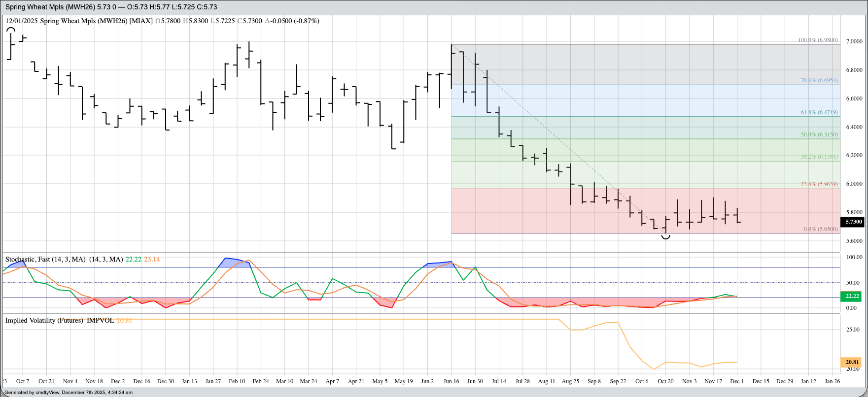Select the 38.2% (6.1581) Fibonacci level label

click(819, 157)
